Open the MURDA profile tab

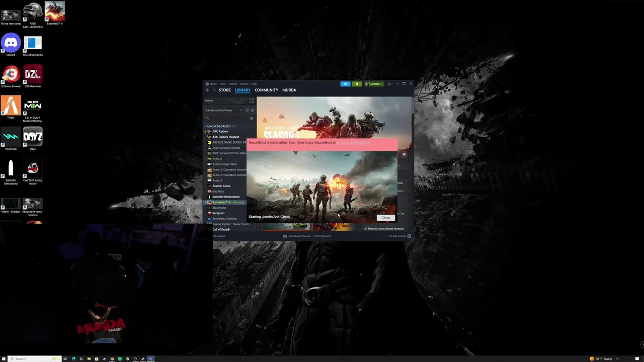coord(289,90)
